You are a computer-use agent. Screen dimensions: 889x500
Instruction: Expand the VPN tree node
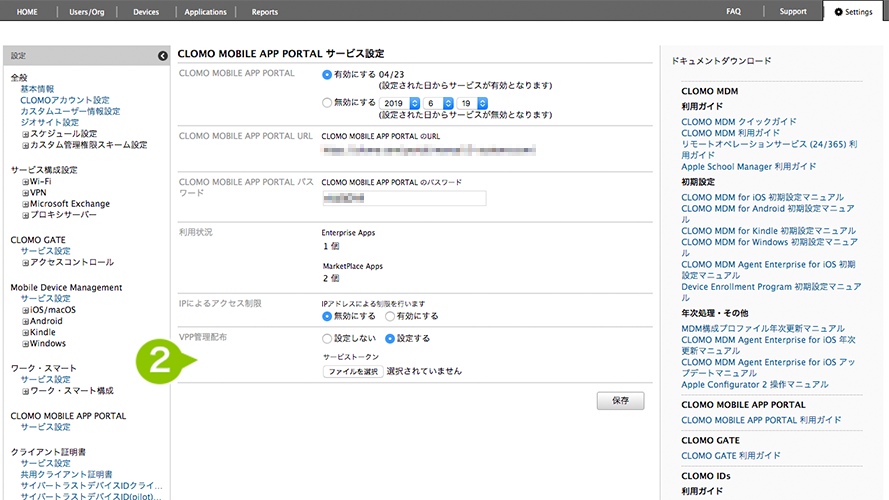tap(26, 193)
